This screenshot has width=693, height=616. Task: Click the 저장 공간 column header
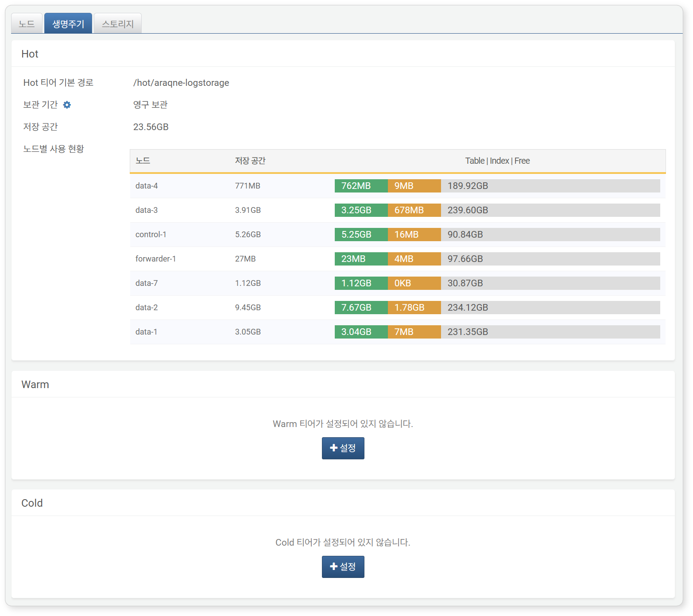pyautogui.click(x=250, y=161)
